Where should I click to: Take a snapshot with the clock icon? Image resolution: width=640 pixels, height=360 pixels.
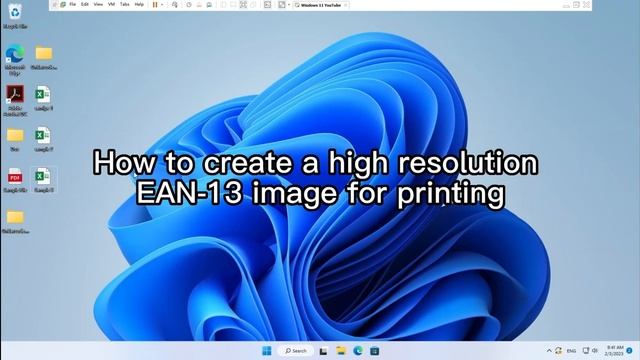click(189, 4)
